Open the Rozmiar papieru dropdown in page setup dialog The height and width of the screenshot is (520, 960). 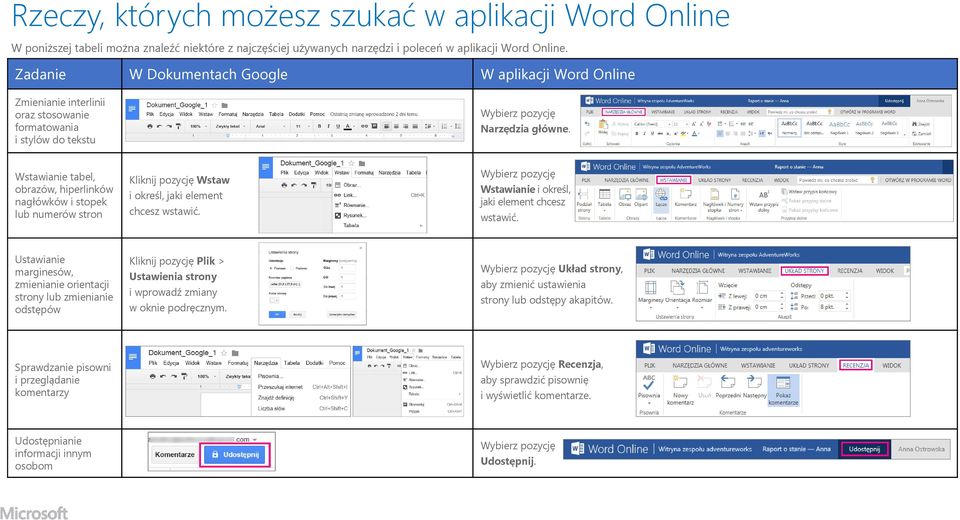pyautogui.click(x=285, y=284)
